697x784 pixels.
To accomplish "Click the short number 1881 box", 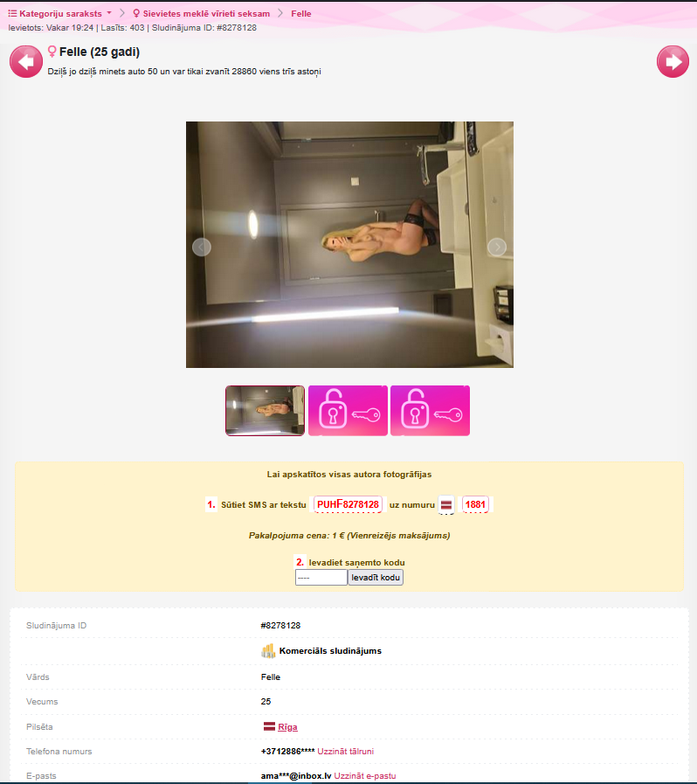I will pos(475,504).
